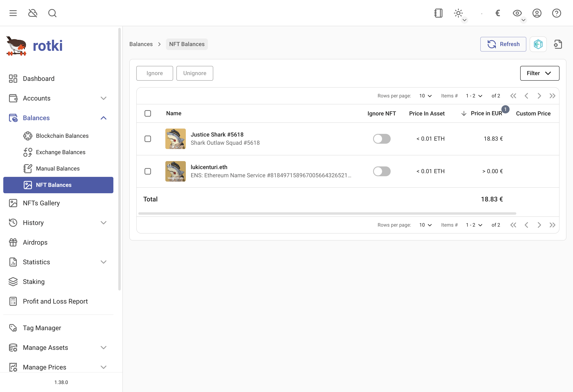This screenshot has width=573, height=392.
Task: Check the select-all header checkbox
Action: point(148,113)
